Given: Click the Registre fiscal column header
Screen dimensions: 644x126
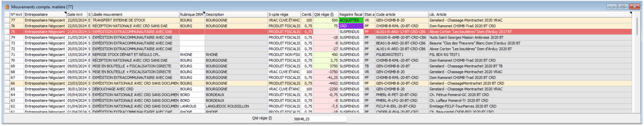Looking at the screenshot, I should coord(351,14).
